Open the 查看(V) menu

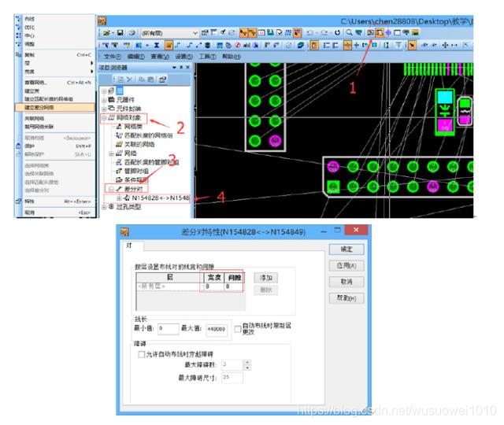click(x=160, y=57)
